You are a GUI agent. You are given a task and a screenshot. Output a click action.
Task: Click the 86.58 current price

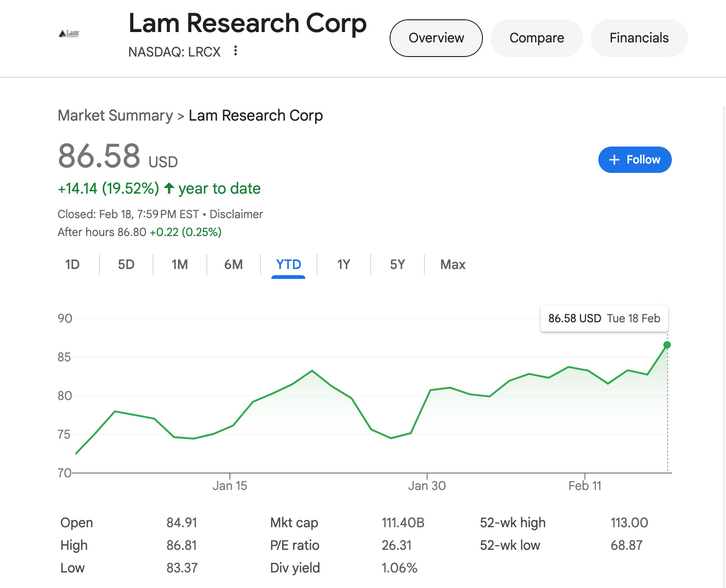[x=99, y=156]
